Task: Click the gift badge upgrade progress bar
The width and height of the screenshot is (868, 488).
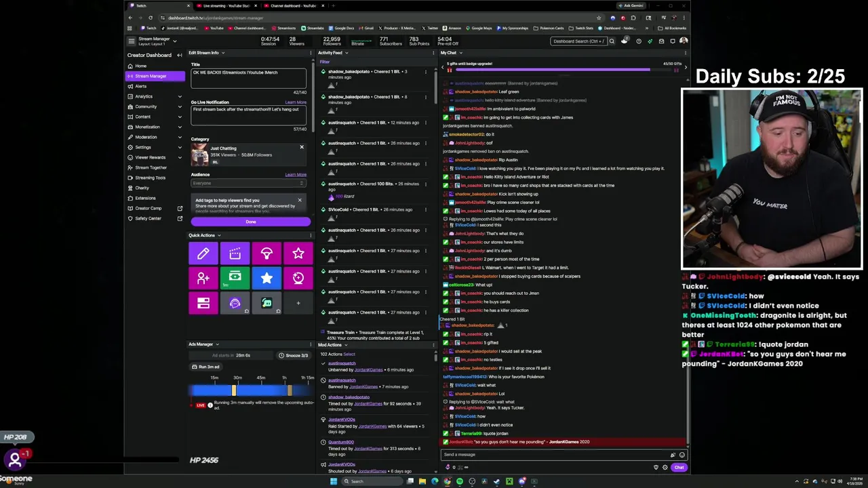Action: (x=563, y=69)
